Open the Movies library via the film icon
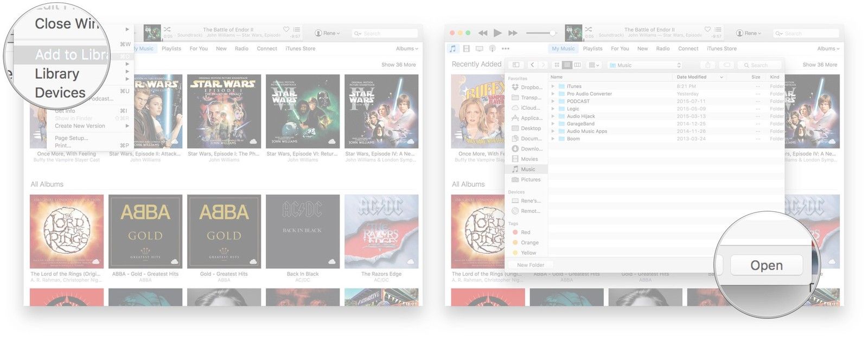 tap(466, 49)
